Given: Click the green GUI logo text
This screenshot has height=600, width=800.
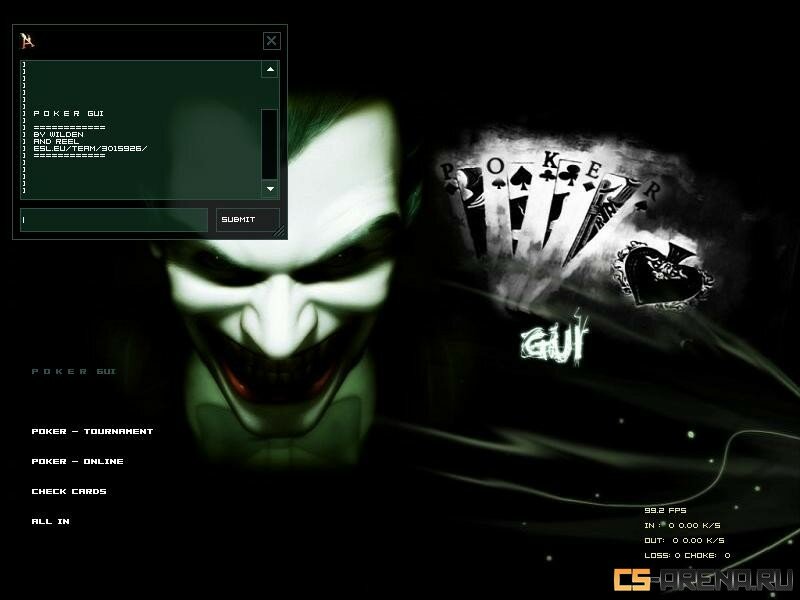Looking at the screenshot, I should [x=554, y=340].
